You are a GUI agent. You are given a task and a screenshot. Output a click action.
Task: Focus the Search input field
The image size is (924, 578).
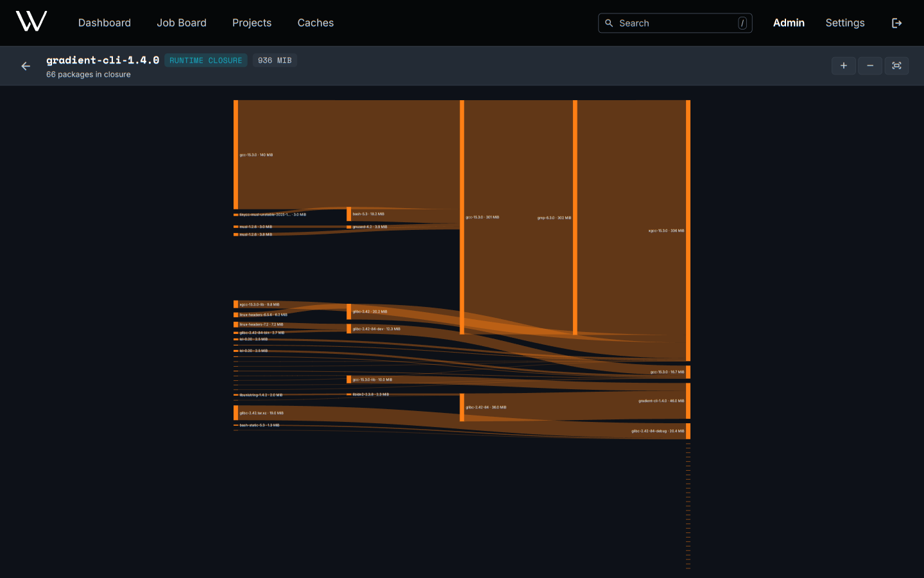pos(675,23)
